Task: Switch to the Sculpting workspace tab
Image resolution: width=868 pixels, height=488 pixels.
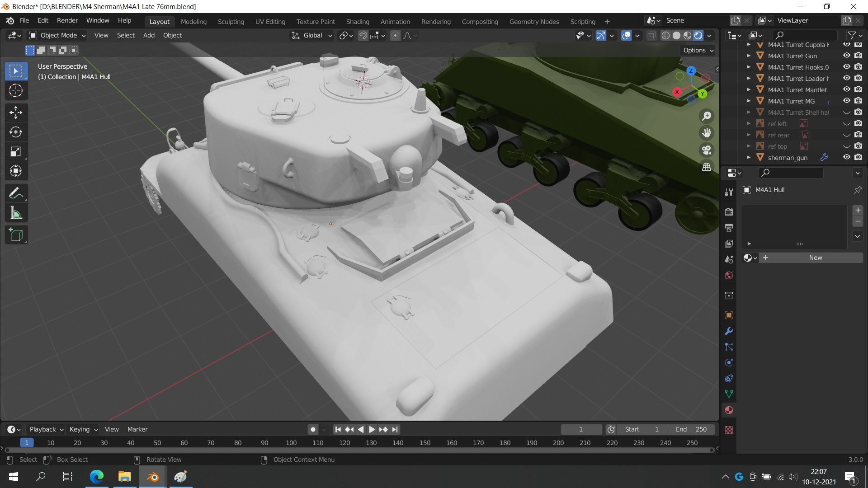Action: (x=231, y=21)
